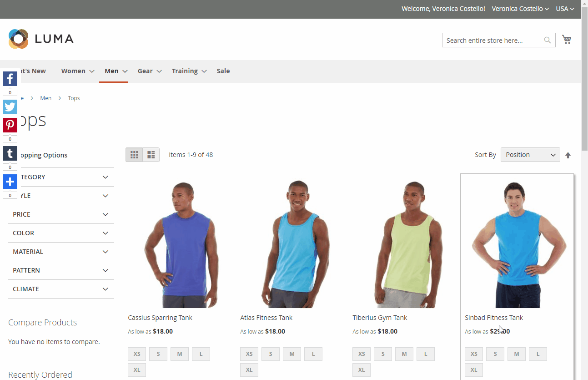588x380 pixels.
Task: Click the Men breadcrumb link
Action: click(45, 98)
